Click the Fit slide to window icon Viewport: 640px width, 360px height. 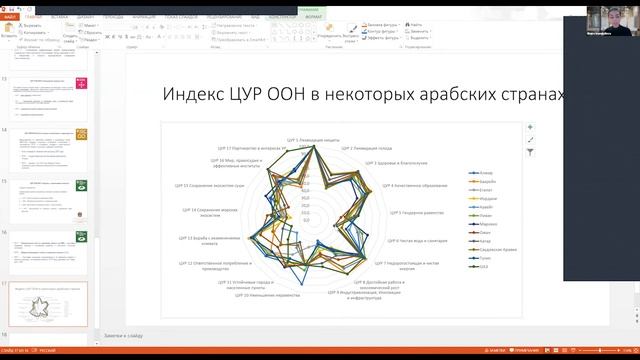(636, 351)
